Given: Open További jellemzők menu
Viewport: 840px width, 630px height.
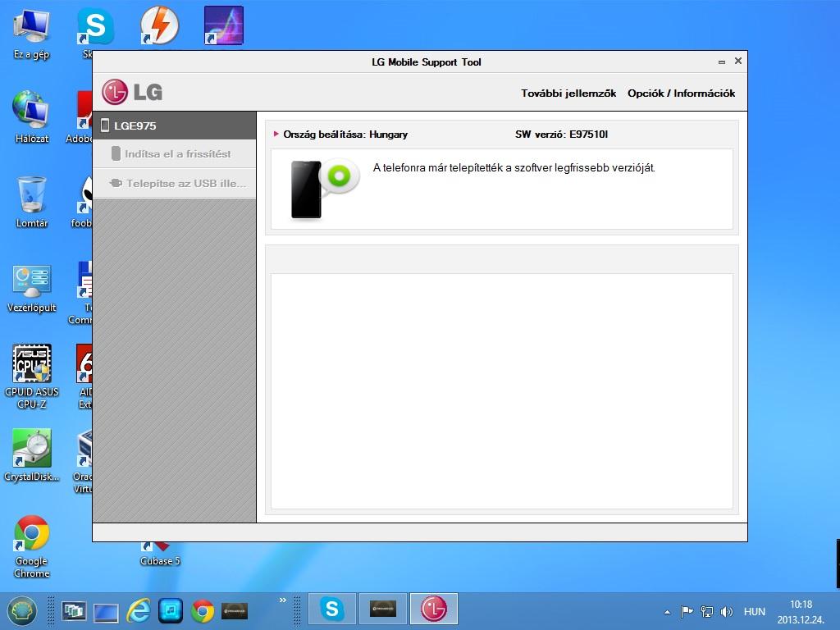Looking at the screenshot, I should [568, 94].
